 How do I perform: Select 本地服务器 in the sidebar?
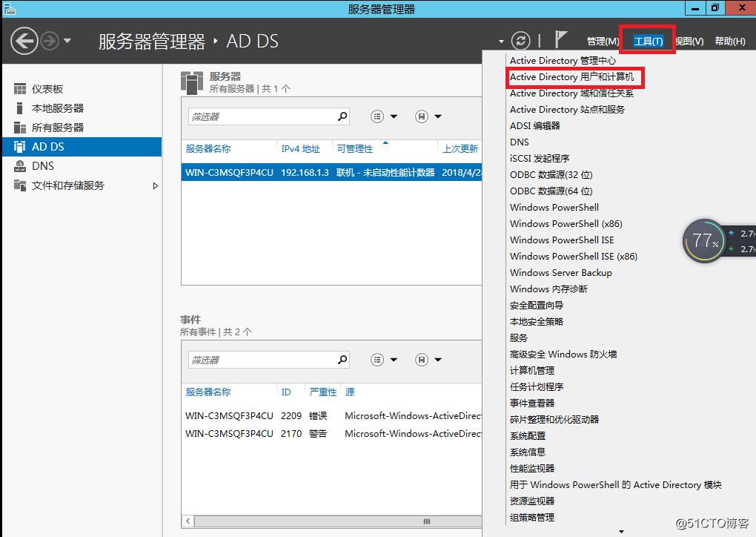coord(82,108)
